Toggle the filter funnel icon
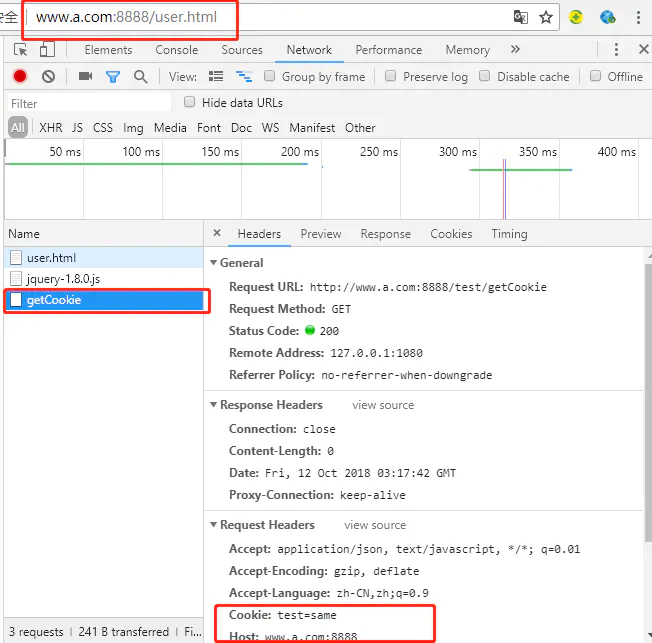This screenshot has height=643, width=652. (113, 77)
